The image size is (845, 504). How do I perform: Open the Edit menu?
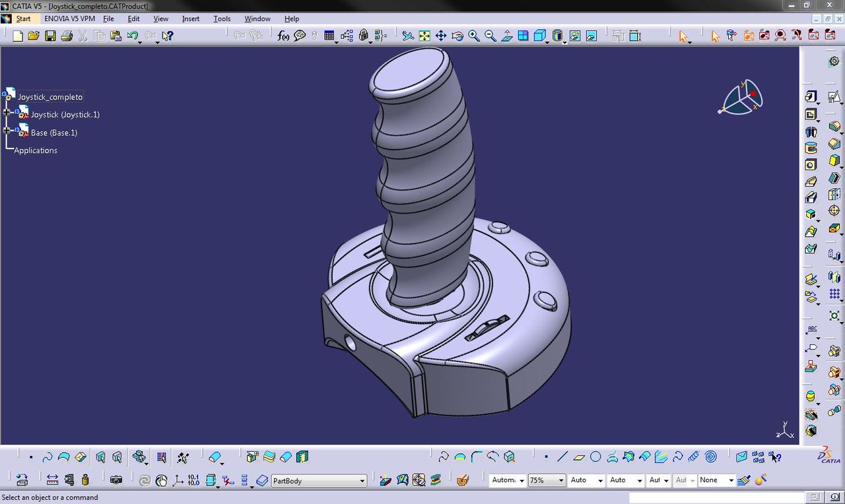(133, 18)
